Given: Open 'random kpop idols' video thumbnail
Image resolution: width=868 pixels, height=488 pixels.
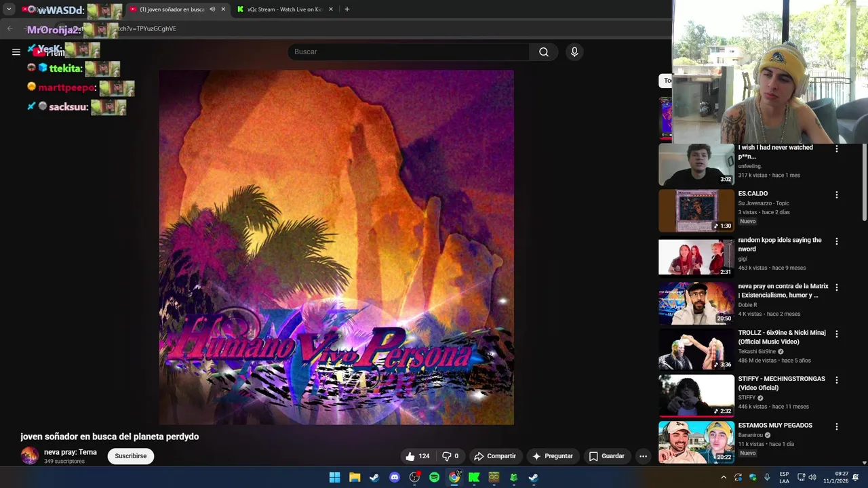Looking at the screenshot, I should point(696,257).
